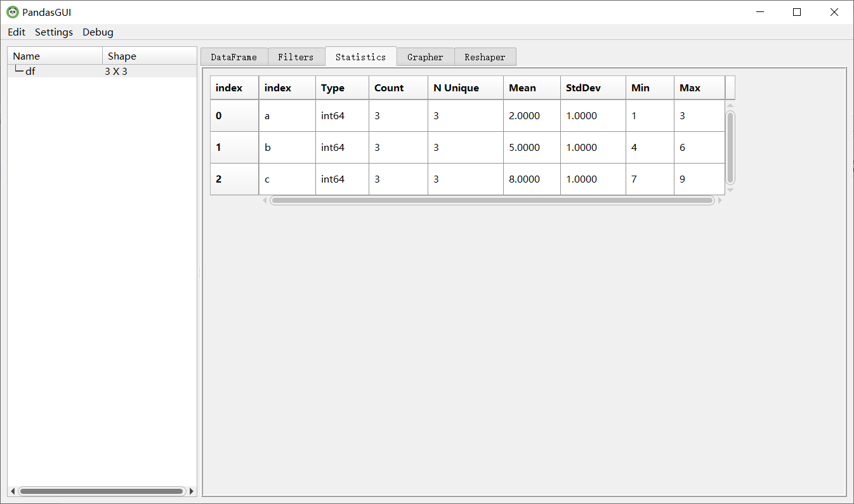Click the sidebar horizontal scrollbar thumb

(x=101, y=491)
